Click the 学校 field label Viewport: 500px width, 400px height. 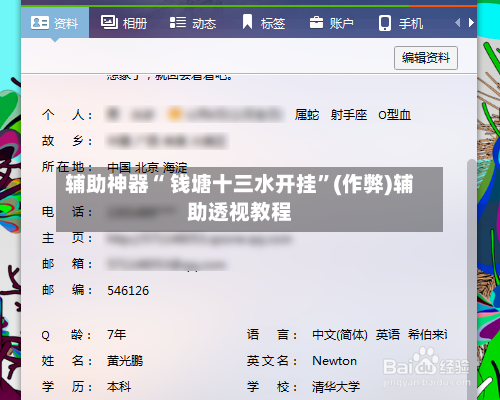click(x=272, y=387)
